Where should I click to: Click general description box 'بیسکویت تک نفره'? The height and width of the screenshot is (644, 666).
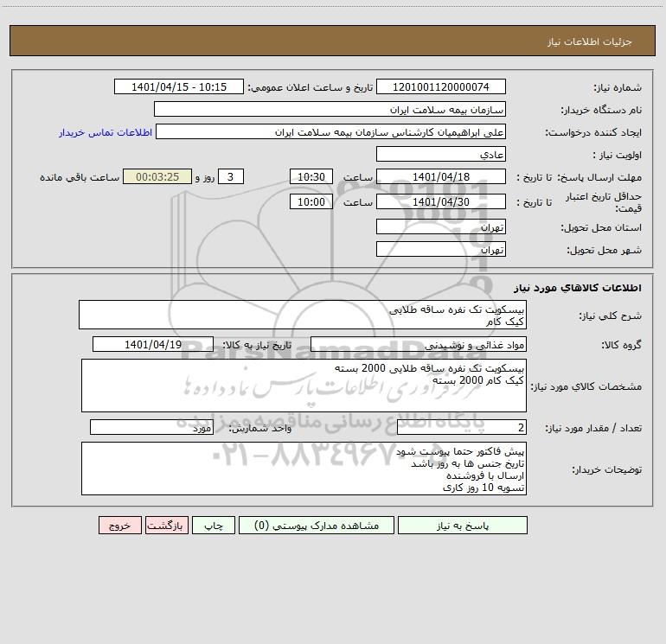click(x=303, y=315)
